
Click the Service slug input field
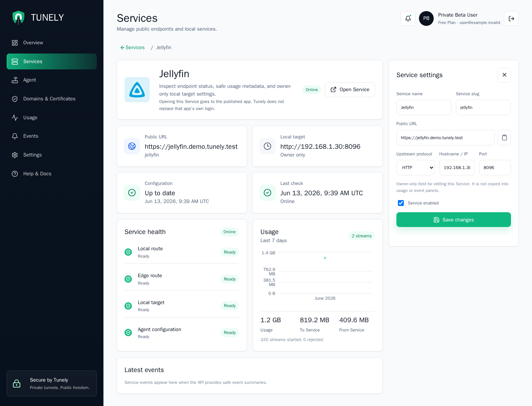483,107
